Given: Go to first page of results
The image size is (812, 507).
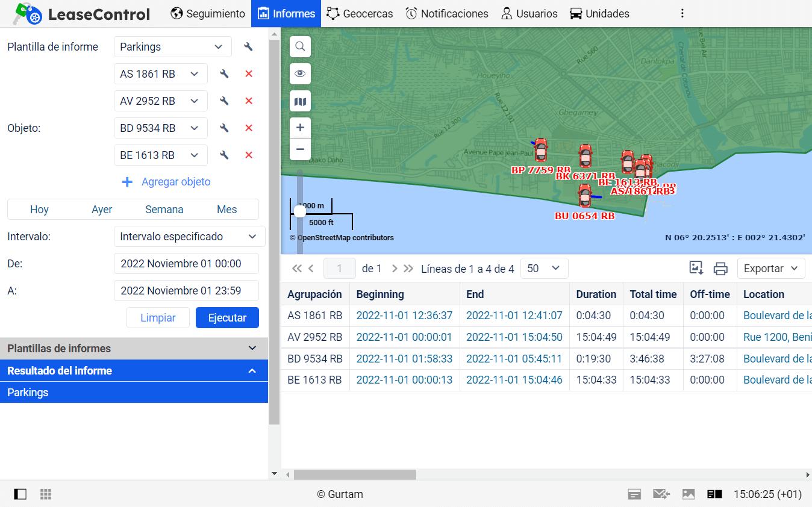Looking at the screenshot, I should pyautogui.click(x=296, y=269).
